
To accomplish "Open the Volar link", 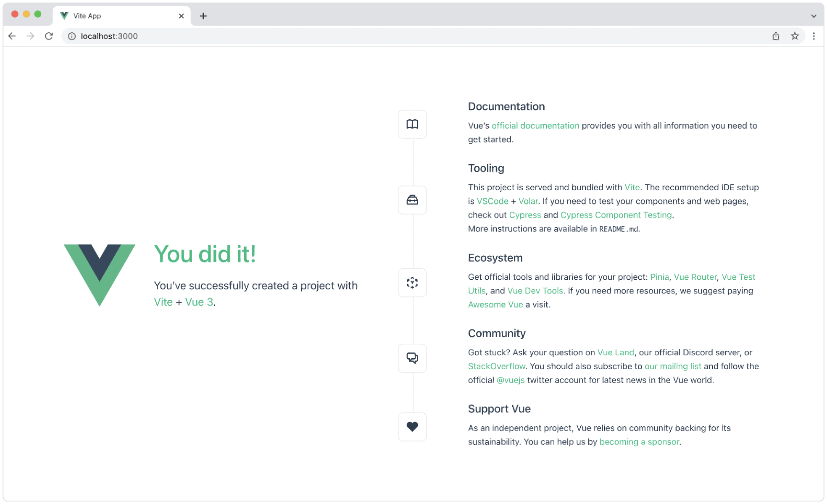I will pos(528,201).
